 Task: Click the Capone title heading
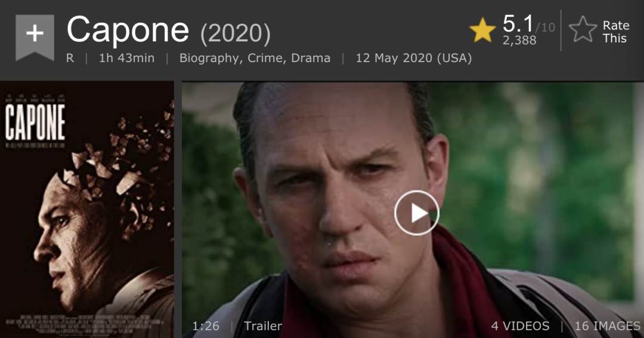pyautogui.click(x=128, y=30)
